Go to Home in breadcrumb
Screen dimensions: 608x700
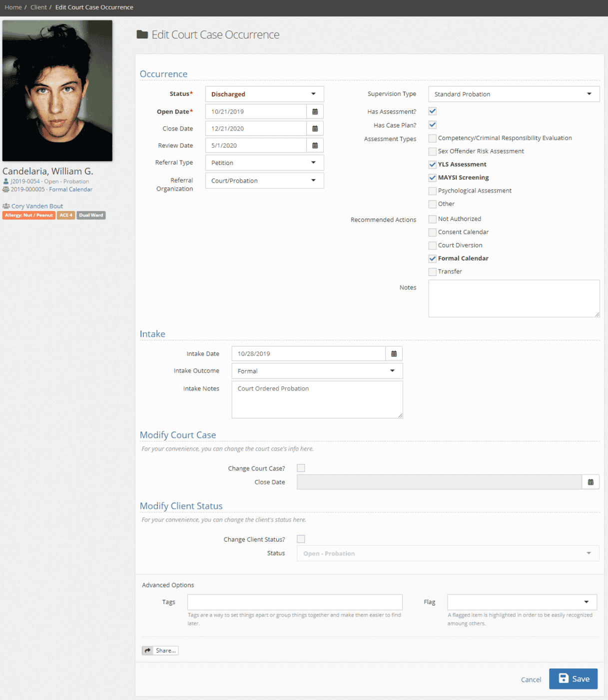pos(13,7)
